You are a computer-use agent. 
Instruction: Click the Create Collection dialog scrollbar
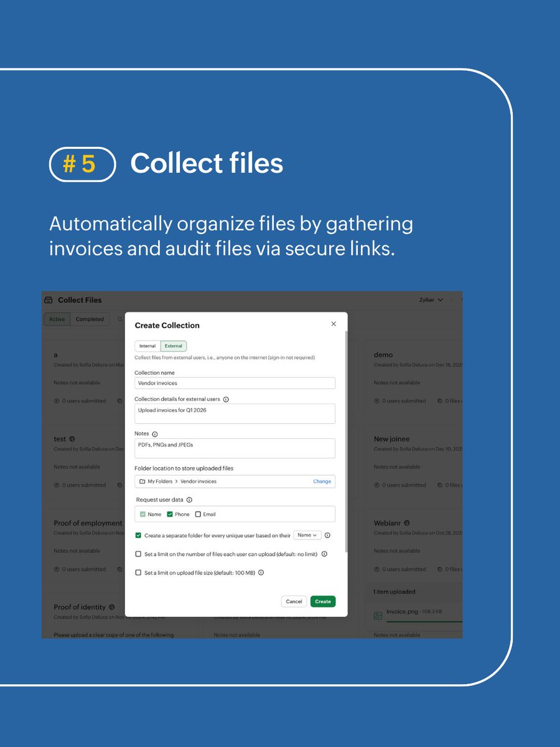coord(346,441)
